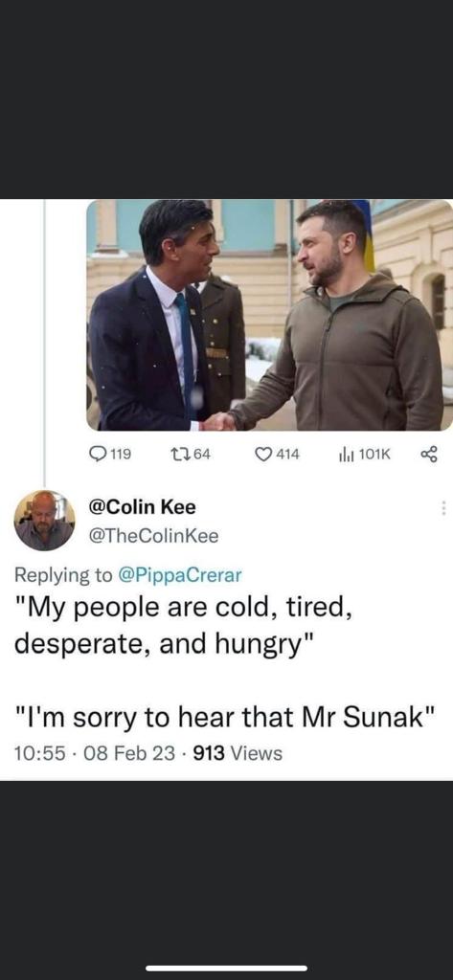Open the @TheColinKee handle
The width and height of the screenshot is (453, 980).
pos(155,536)
